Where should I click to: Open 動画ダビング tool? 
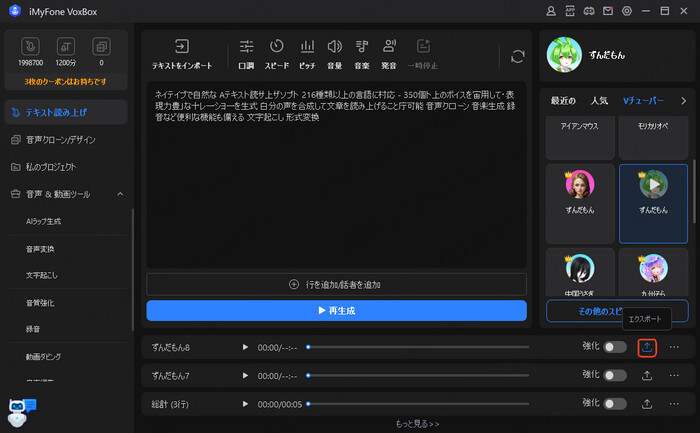click(43, 357)
